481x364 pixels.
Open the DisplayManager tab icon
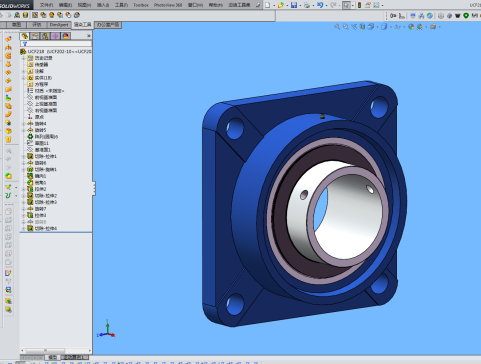[66, 36]
